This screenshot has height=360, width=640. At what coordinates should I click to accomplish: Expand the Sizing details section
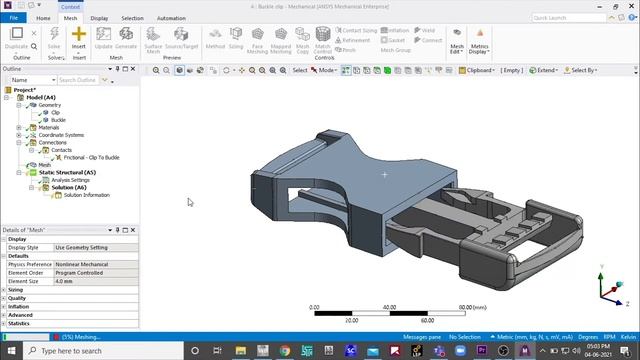point(4,290)
